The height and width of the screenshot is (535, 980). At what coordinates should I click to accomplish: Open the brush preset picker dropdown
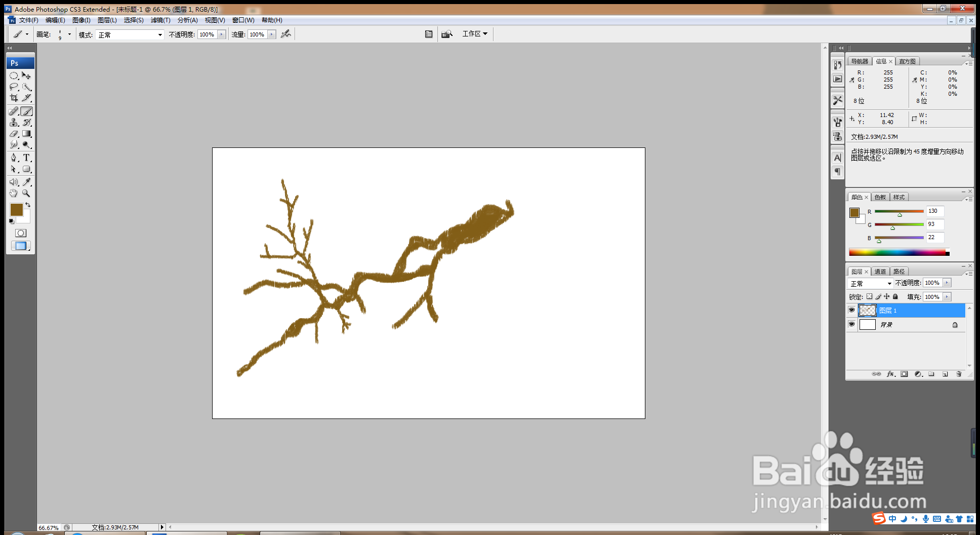[69, 34]
